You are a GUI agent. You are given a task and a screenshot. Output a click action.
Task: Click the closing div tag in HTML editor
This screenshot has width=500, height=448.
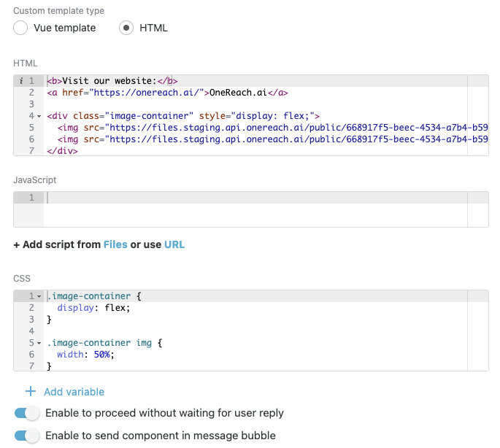click(x=63, y=151)
